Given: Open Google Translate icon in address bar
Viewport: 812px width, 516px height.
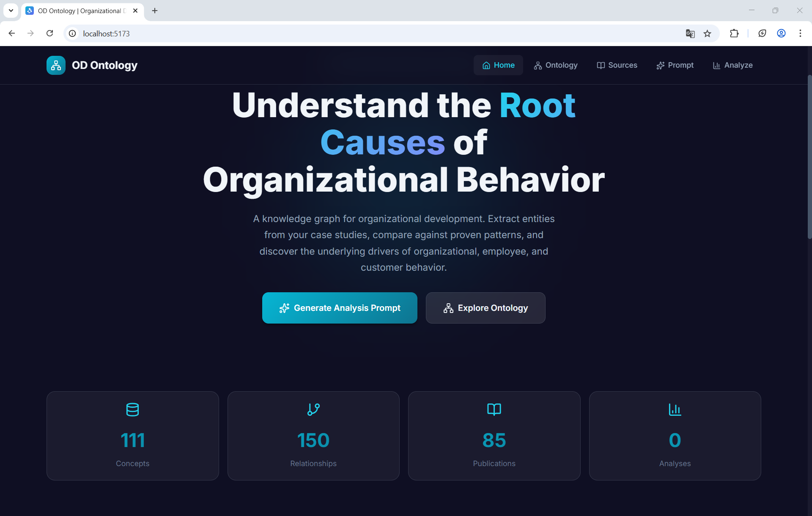Looking at the screenshot, I should (x=690, y=33).
